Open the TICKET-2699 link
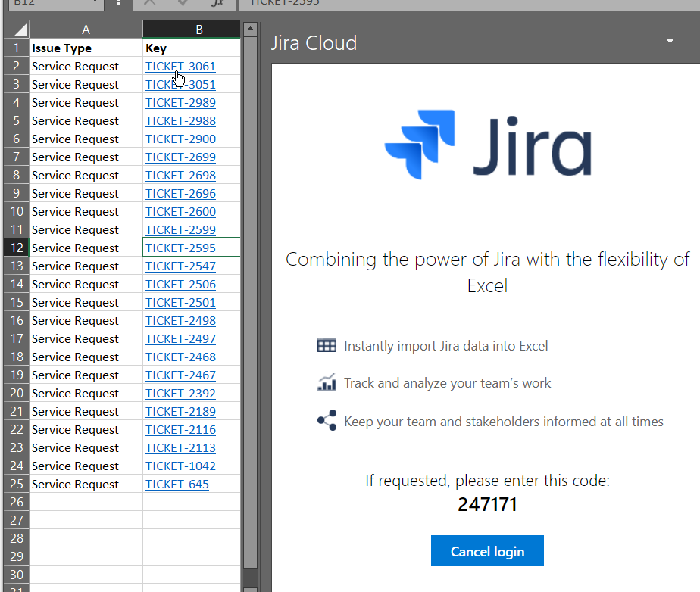This screenshot has width=700, height=592. click(x=180, y=157)
